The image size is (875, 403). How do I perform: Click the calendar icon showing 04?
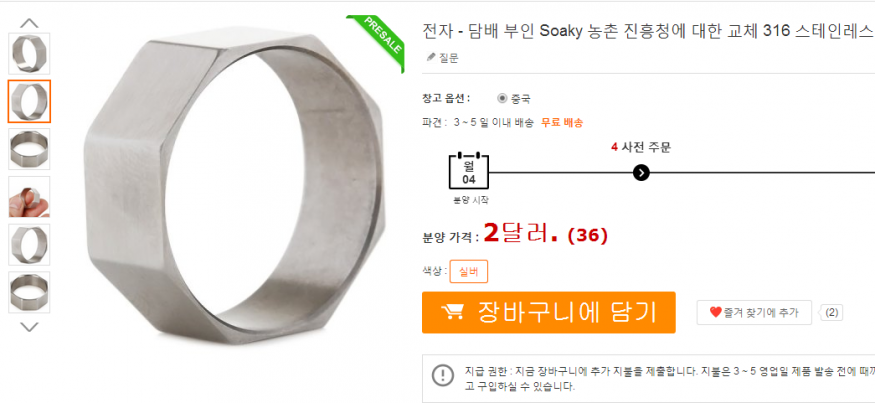469,172
